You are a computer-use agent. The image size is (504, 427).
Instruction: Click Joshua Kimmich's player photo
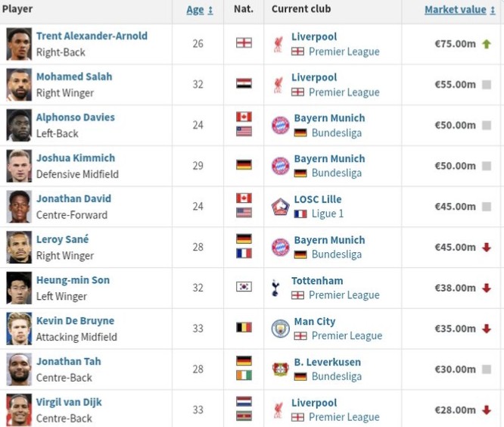tap(19, 166)
